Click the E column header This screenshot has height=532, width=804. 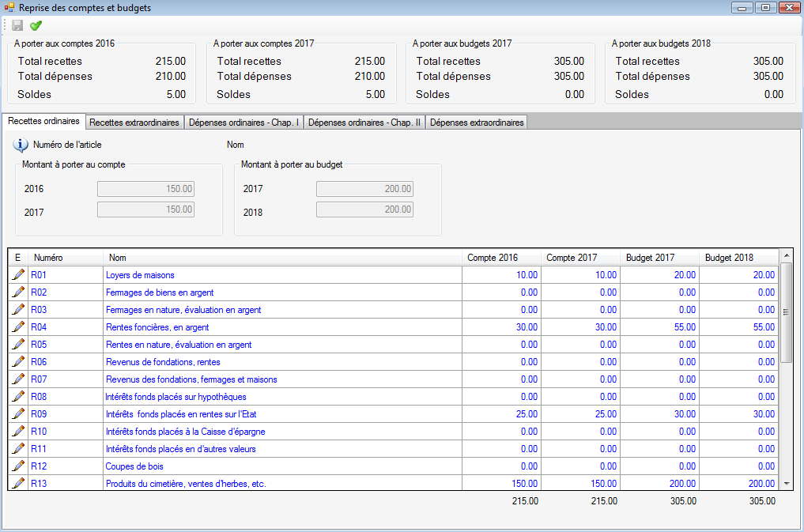pos(18,257)
